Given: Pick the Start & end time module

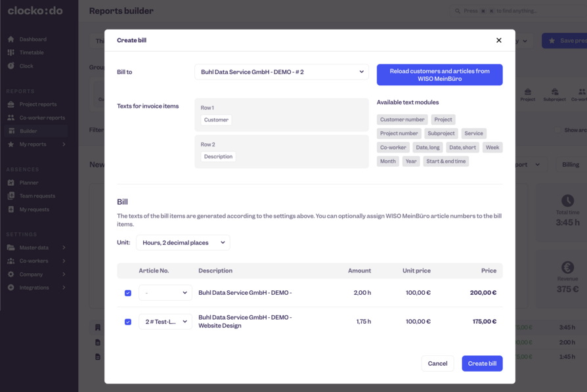Looking at the screenshot, I should click(x=446, y=162).
